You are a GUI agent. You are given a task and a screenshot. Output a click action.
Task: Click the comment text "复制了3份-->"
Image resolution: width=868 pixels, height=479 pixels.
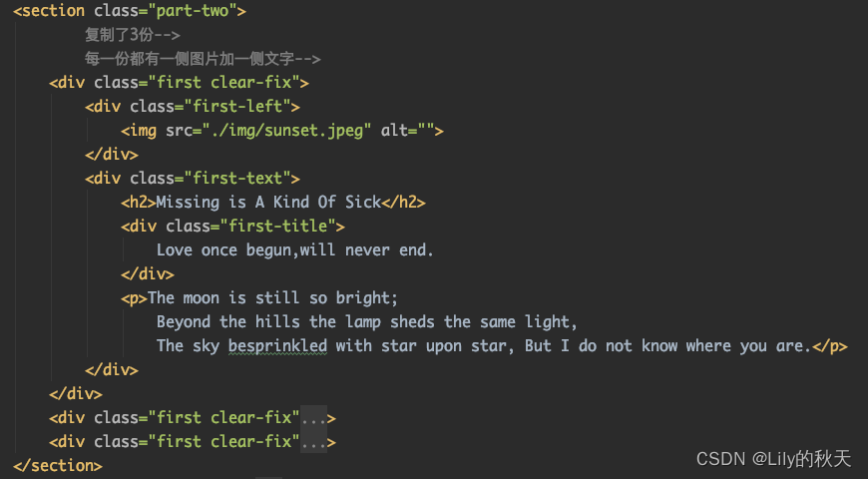point(132,35)
